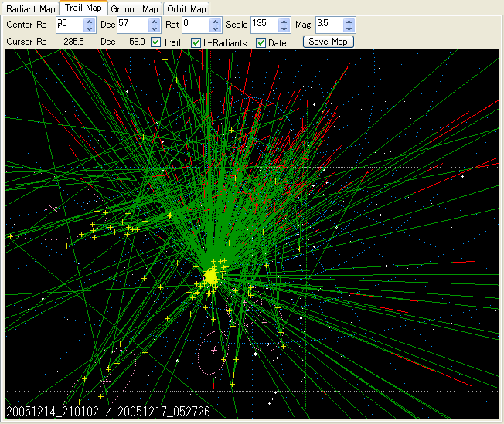Click the Trail Map tab
The width and height of the screenshot is (504, 424).
tap(83, 8)
